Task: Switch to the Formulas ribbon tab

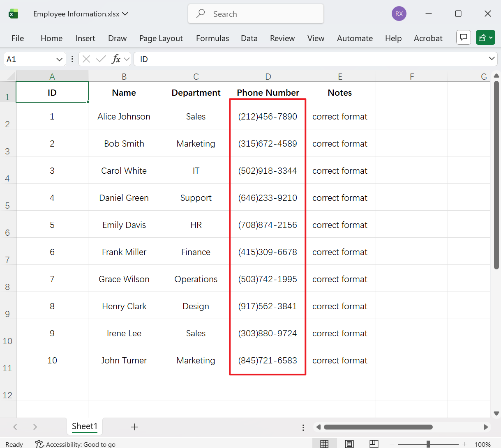Action: [x=212, y=38]
